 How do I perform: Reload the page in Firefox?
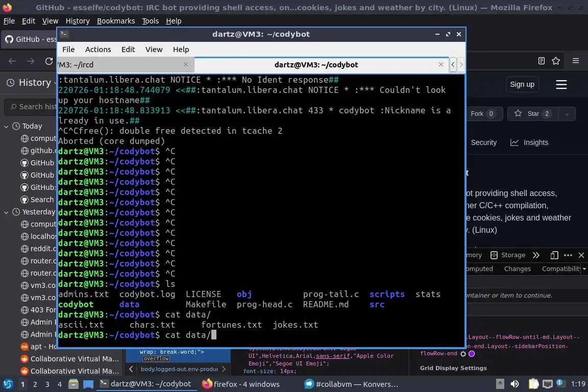coord(49,61)
